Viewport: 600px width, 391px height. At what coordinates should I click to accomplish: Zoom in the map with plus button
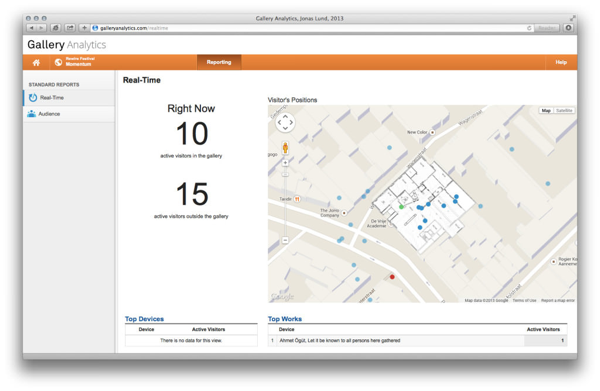point(285,163)
